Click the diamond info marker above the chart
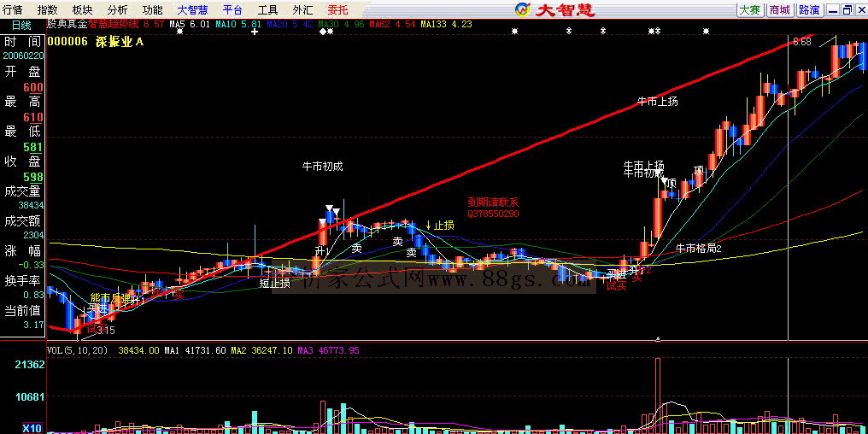This screenshot has width=868, height=434. pyautogui.click(x=323, y=32)
